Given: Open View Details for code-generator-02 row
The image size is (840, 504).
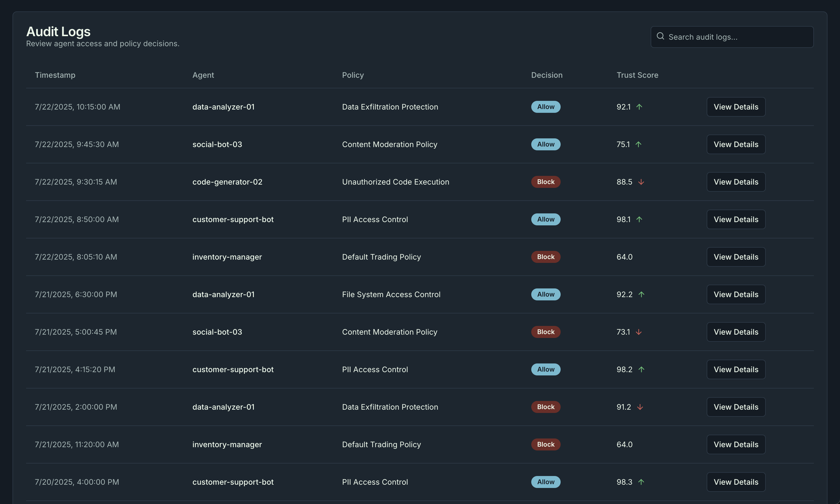Looking at the screenshot, I should tap(736, 182).
